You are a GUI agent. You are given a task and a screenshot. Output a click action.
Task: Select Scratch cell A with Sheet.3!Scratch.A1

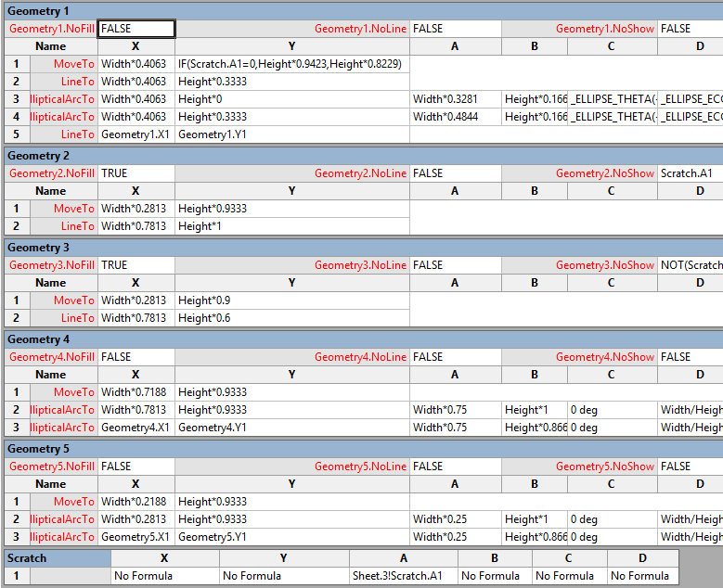[403, 576]
